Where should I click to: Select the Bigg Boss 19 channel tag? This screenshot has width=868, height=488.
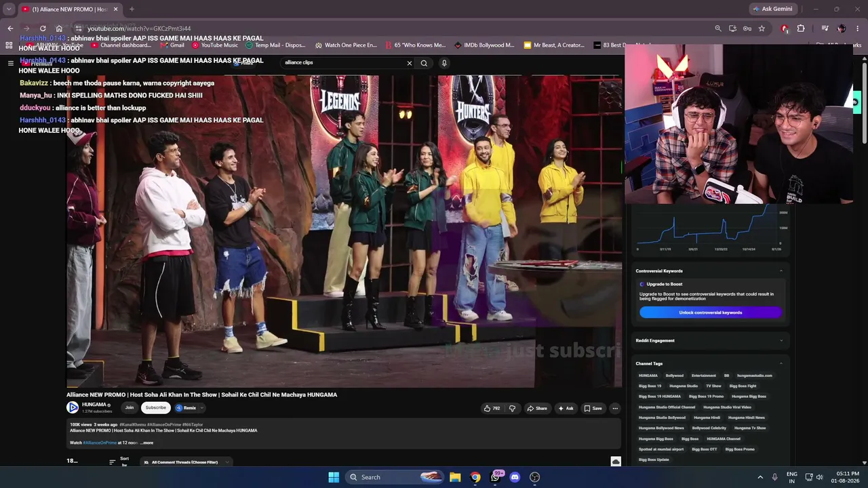click(650, 386)
